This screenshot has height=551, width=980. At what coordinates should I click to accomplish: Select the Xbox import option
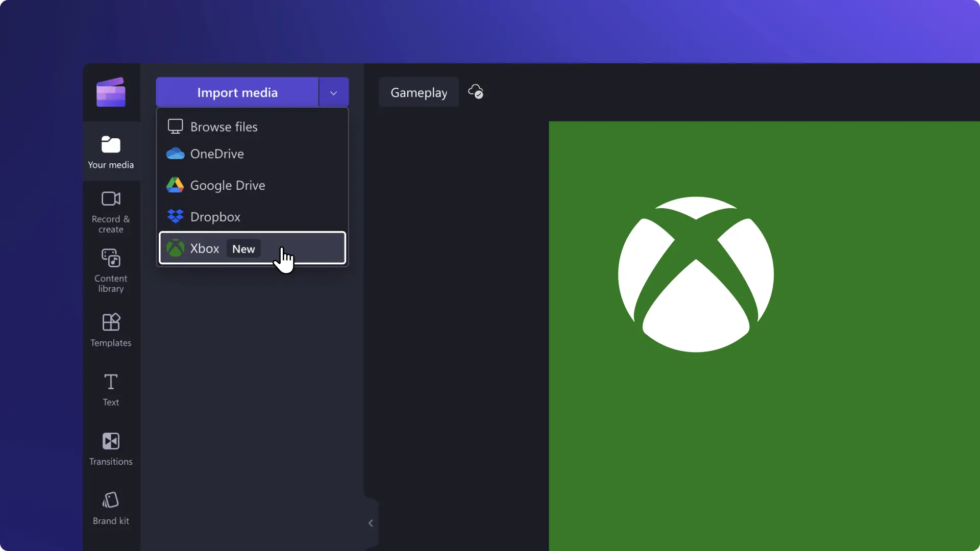coord(253,247)
